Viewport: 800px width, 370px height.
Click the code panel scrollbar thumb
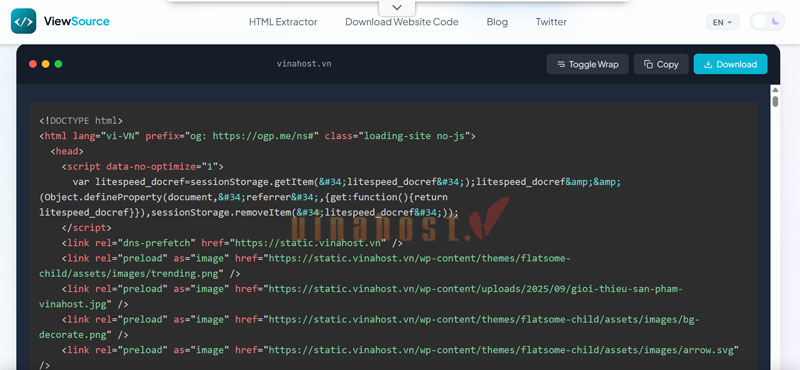(775, 101)
